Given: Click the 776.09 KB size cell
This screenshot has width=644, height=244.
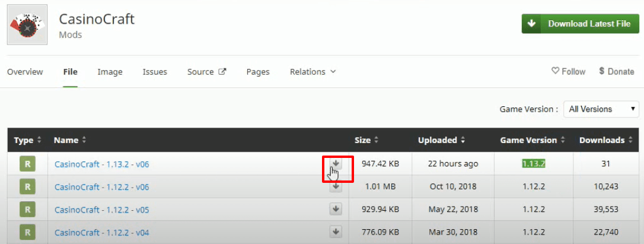Looking at the screenshot, I should (x=380, y=232).
